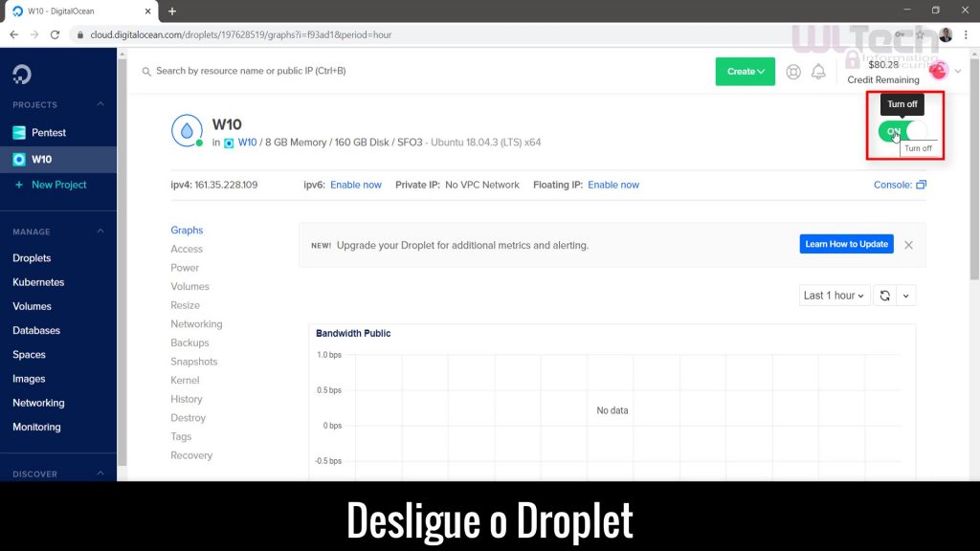Open the Backups tab
The height and width of the screenshot is (551, 980).
(190, 342)
